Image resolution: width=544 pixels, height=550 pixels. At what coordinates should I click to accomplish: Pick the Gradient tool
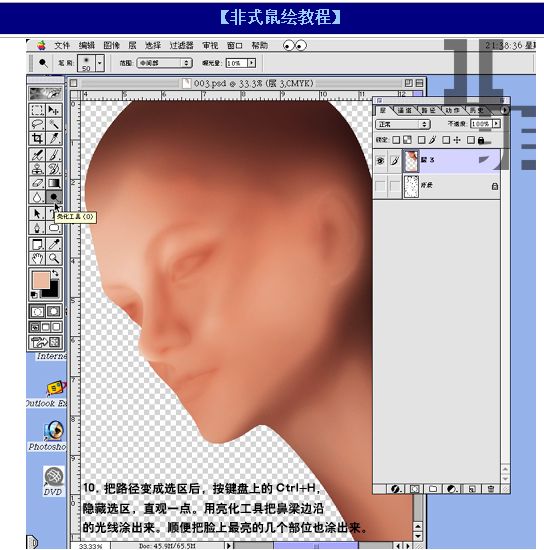pyautogui.click(x=54, y=183)
